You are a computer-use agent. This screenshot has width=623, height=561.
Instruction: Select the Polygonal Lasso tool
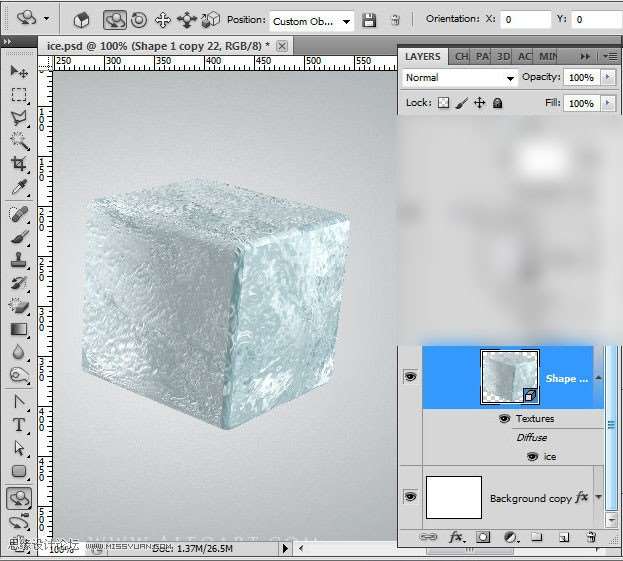[x=19, y=118]
